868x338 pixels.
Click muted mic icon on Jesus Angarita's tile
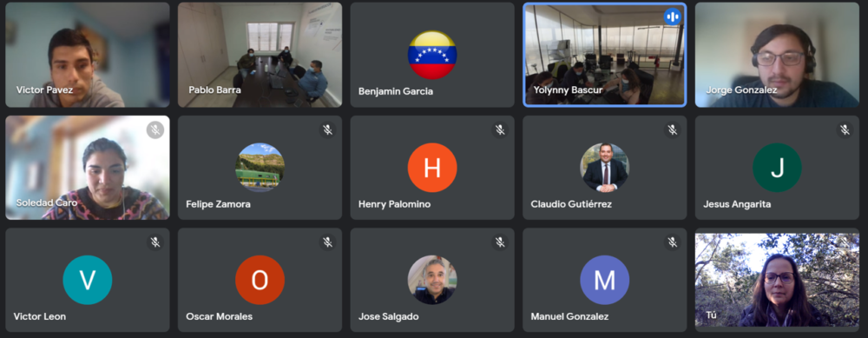[x=845, y=129]
